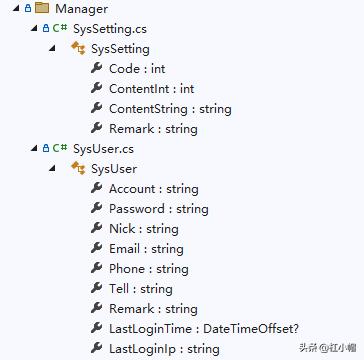Screen dimensions: 364x360
Task: Select the LastLoginIp : string property
Action: tap(164, 349)
